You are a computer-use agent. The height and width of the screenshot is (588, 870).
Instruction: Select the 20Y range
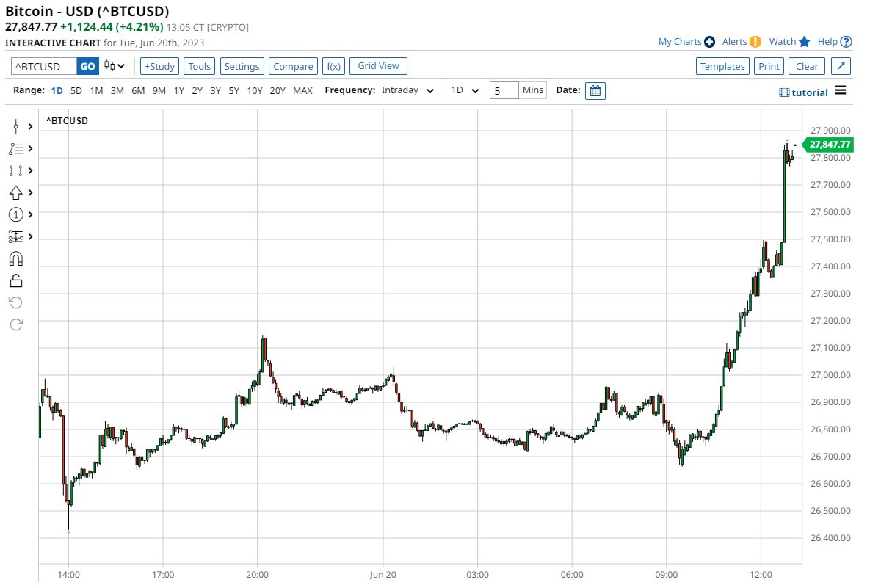(278, 90)
